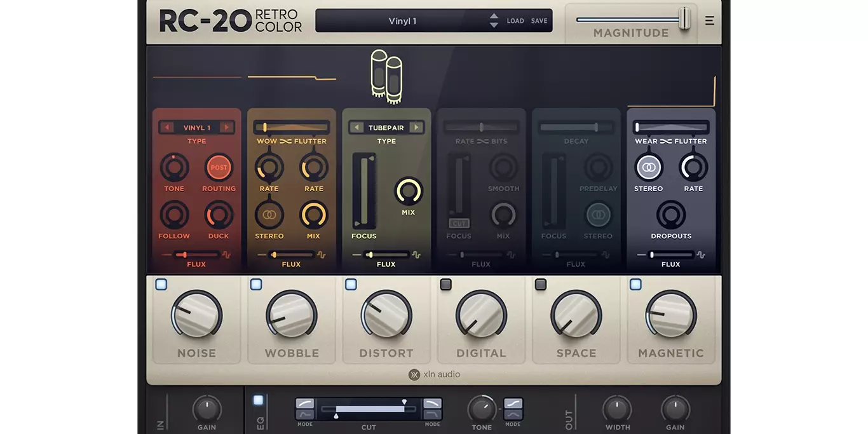Select the upper Tone mode shape
Image resolution: width=868 pixels, height=434 pixels.
click(x=513, y=403)
